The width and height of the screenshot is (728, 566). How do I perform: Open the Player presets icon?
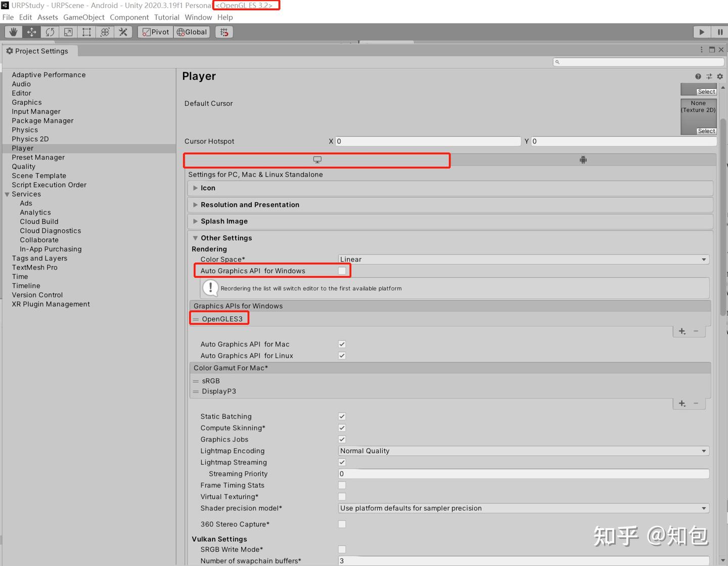709,76
